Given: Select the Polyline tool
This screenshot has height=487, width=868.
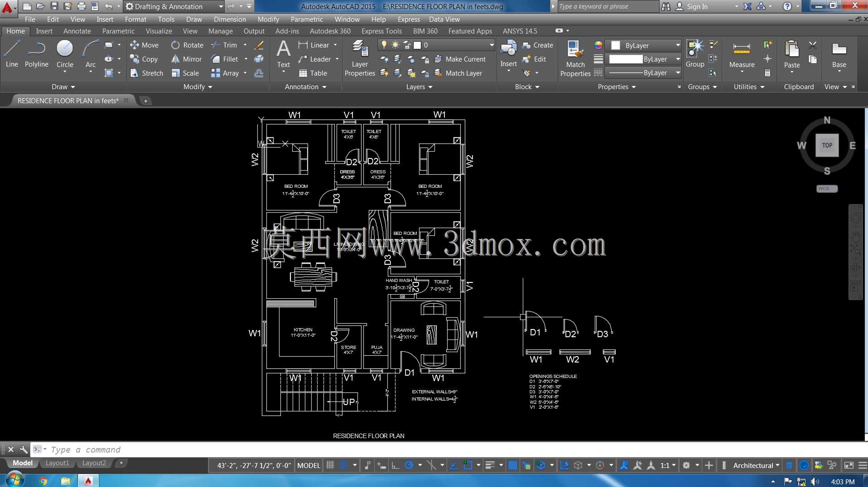Looking at the screenshot, I should point(36,53).
